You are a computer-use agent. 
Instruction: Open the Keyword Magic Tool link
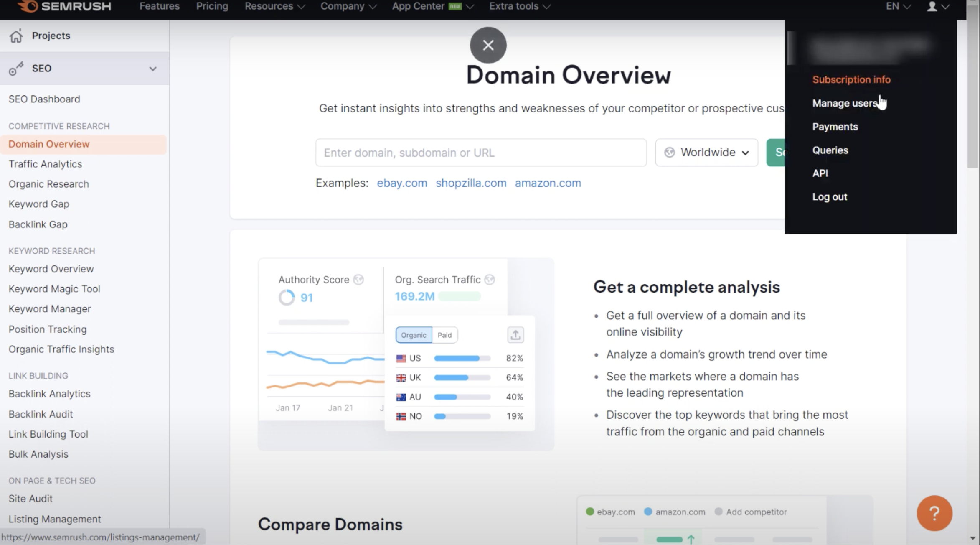click(x=54, y=289)
